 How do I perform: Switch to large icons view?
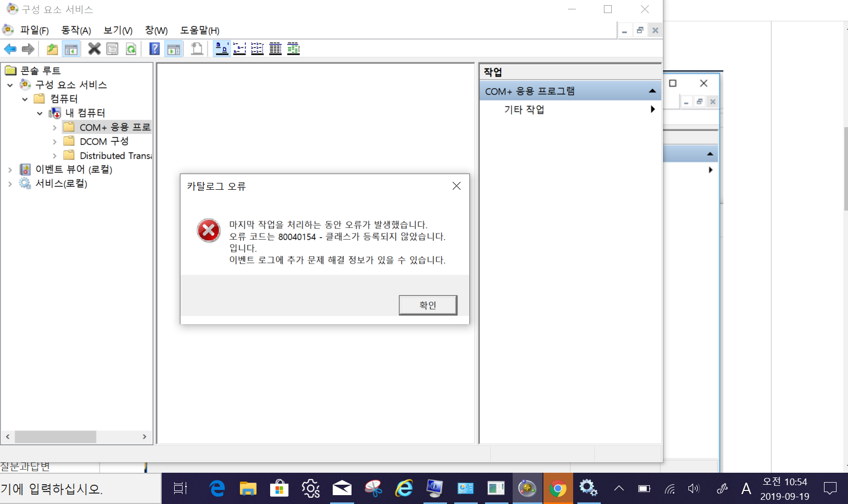[222, 49]
